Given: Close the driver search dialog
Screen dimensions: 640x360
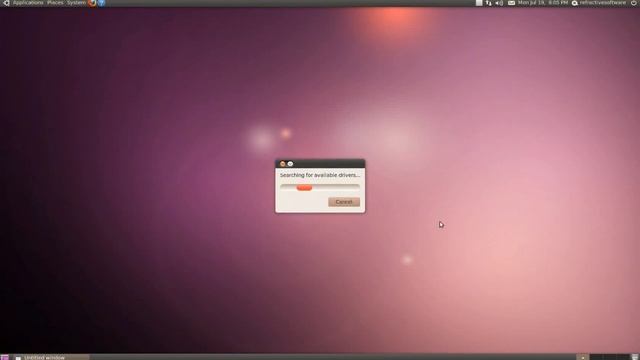Looking at the screenshot, I should (x=282, y=164).
